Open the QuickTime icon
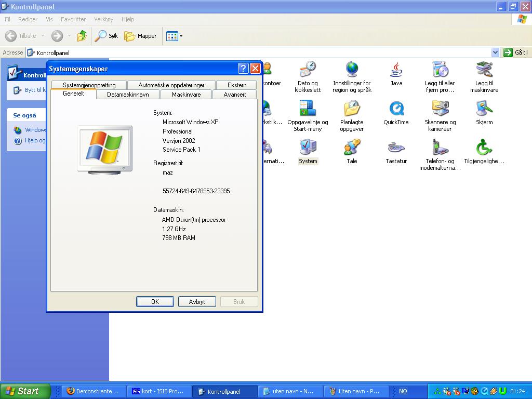The image size is (532, 399). [x=396, y=113]
